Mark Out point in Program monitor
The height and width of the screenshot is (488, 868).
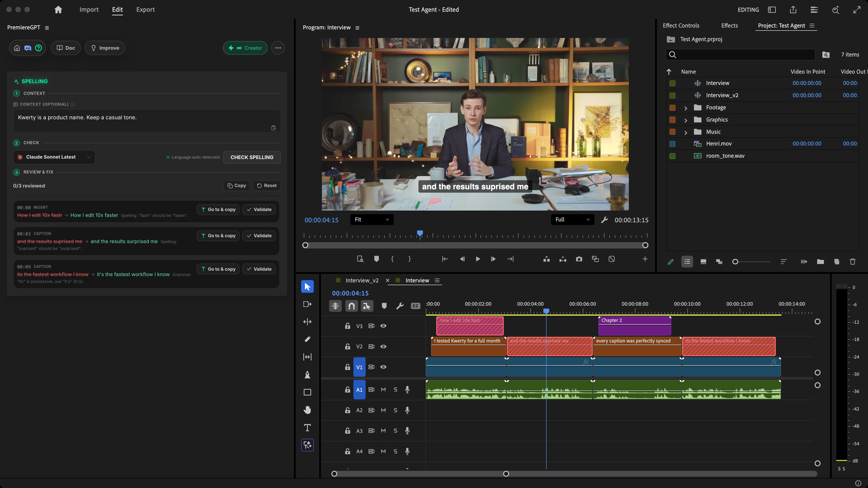tap(409, 259)
